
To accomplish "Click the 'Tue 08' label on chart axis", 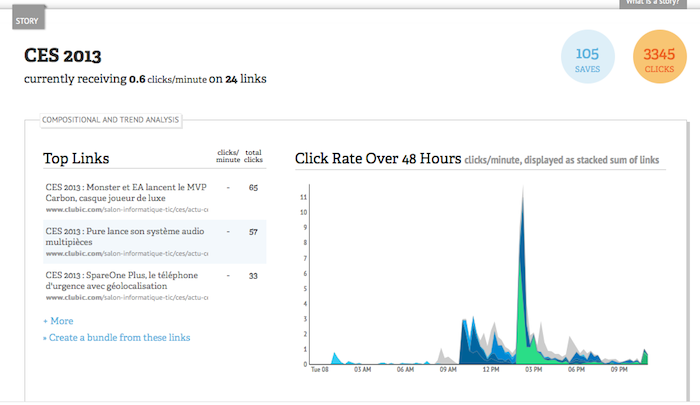I will tap(320, 368).
